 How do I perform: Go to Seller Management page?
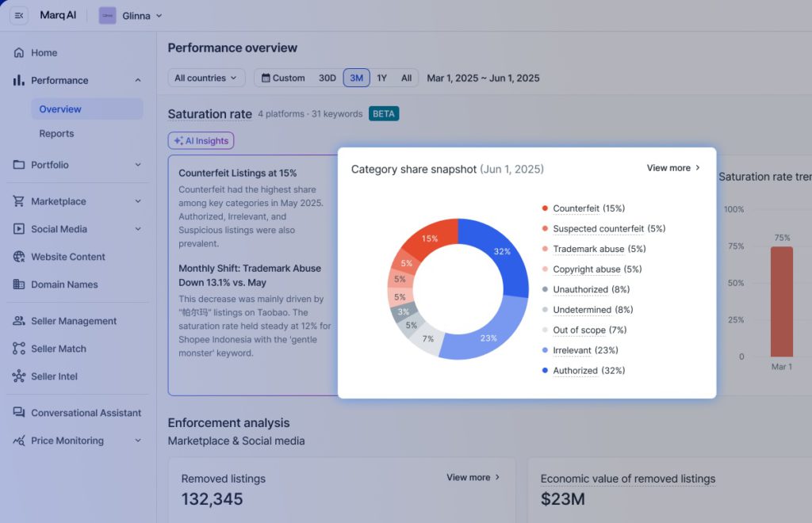tap(74, 321)
